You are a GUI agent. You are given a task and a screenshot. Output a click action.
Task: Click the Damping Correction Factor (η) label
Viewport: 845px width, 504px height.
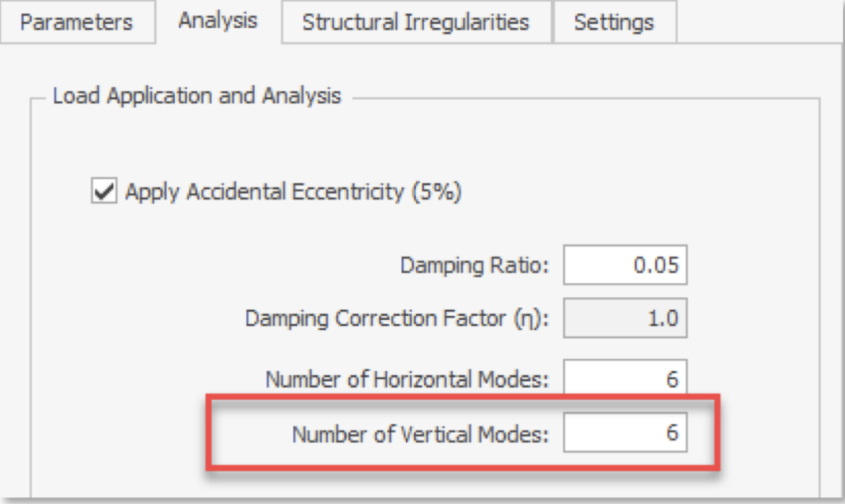click(x=398, y=318)
